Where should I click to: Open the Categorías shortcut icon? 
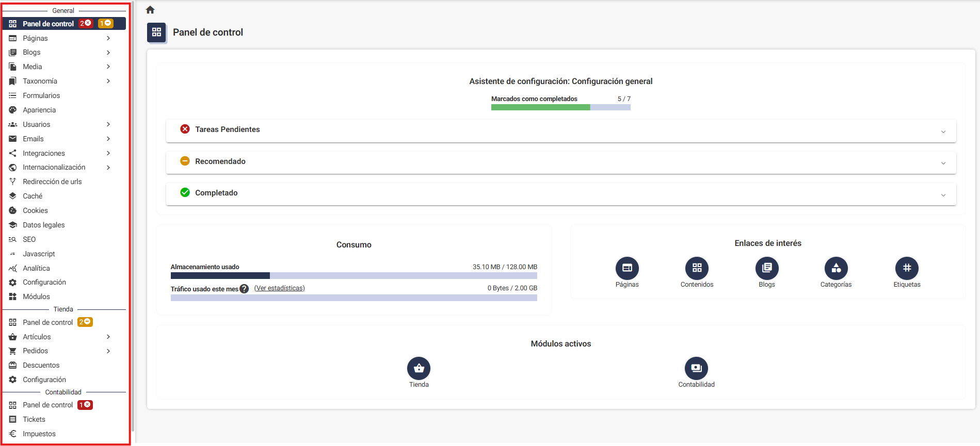[836, 268]
